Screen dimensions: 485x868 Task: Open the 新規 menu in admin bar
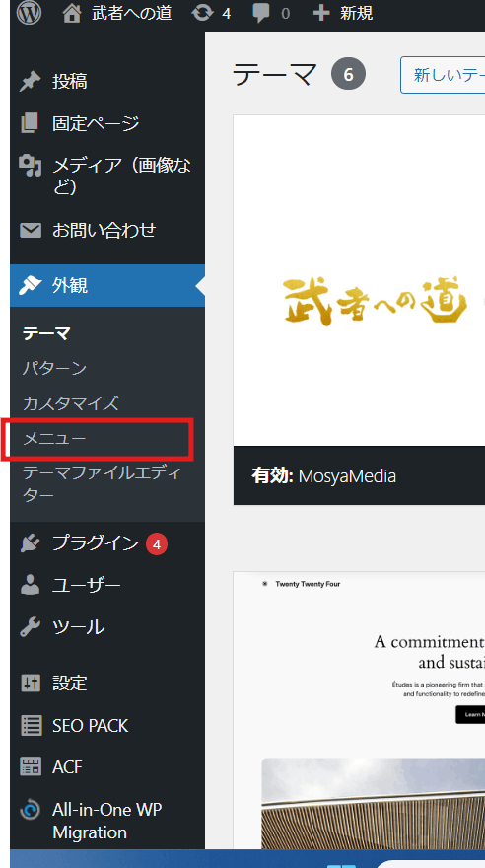pyautogui.click(x=356, y=13)
